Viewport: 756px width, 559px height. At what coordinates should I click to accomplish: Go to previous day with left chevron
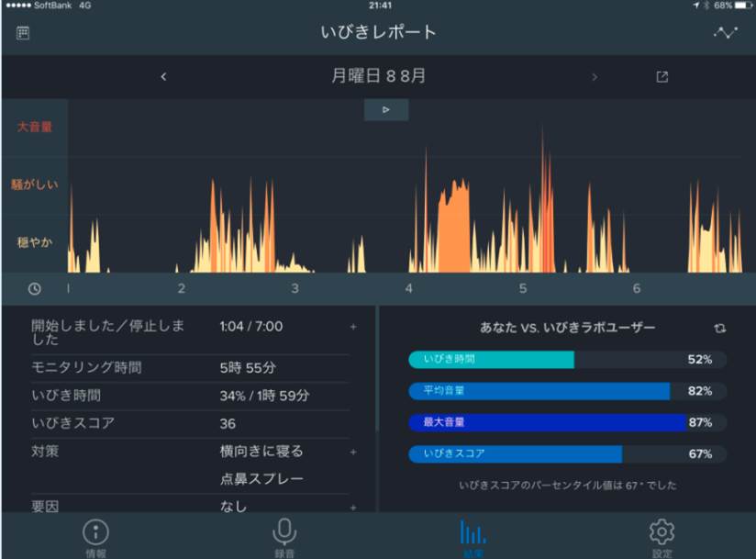coord(163,77)
